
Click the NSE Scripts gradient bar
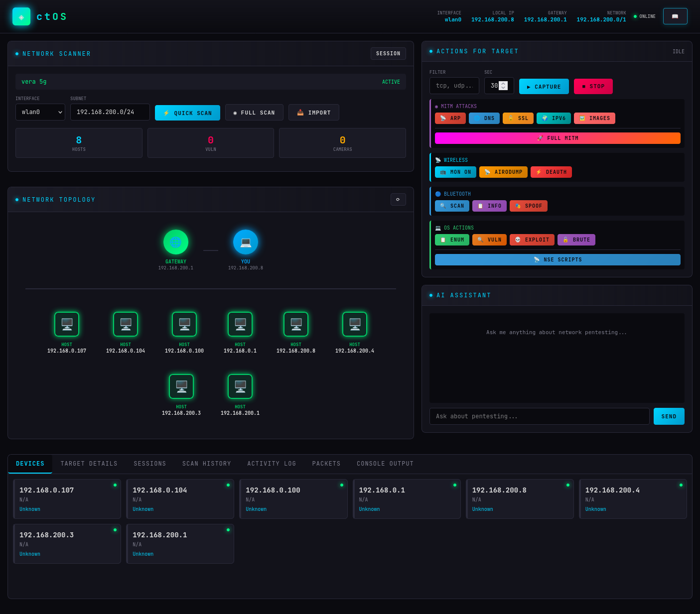tap(558, 260)
